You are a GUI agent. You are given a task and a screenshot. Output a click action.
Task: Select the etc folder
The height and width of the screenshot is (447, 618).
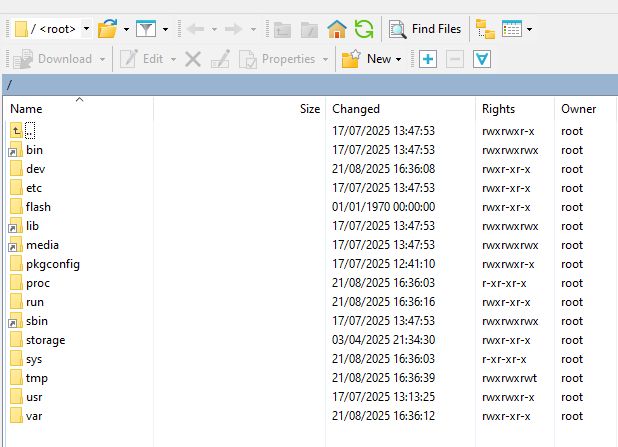pos(34,188)
